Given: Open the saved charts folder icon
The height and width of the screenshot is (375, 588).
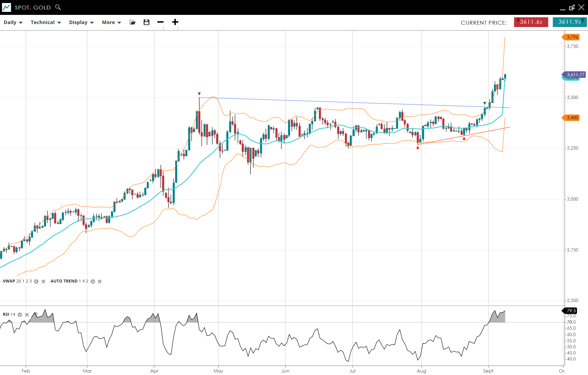Looking at the screenshot, I should pyautogui.click(x=132, y=22).
